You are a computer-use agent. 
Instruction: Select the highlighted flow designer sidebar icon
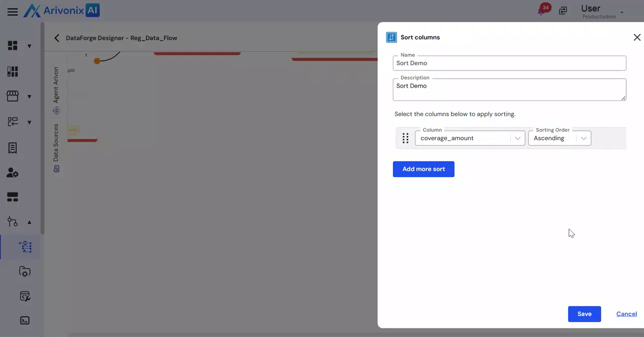[25, 246]
